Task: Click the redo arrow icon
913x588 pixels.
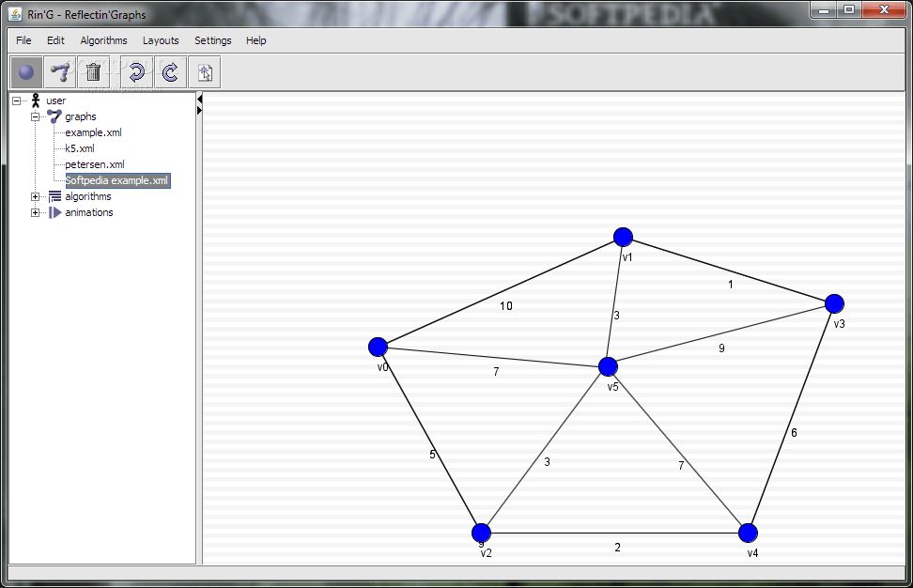Action: 170,72
